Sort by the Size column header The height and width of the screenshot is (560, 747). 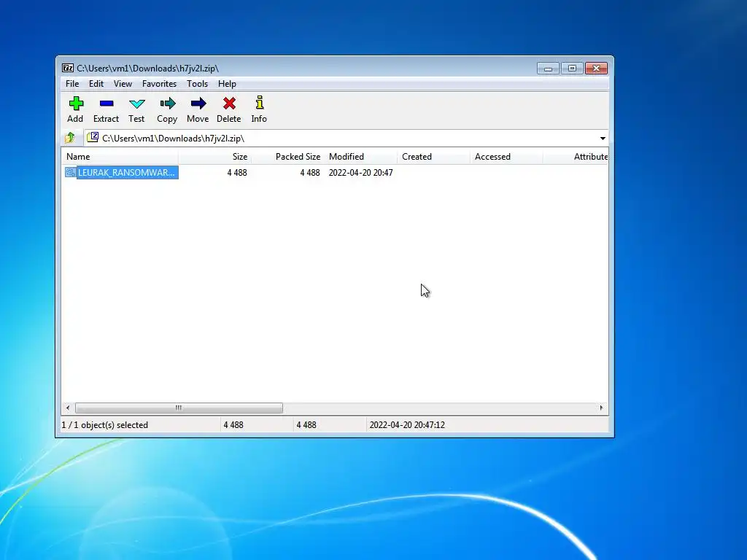(215, 157)
